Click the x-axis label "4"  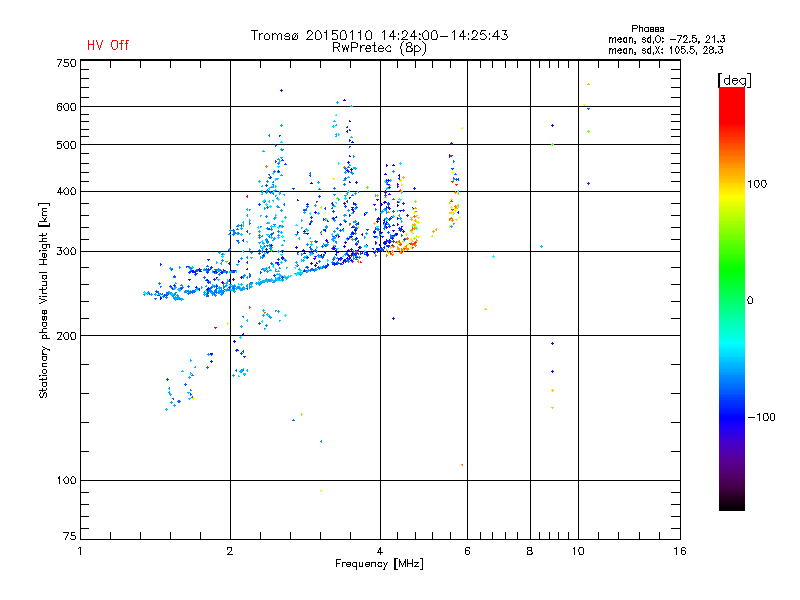[x=380, y=552]
